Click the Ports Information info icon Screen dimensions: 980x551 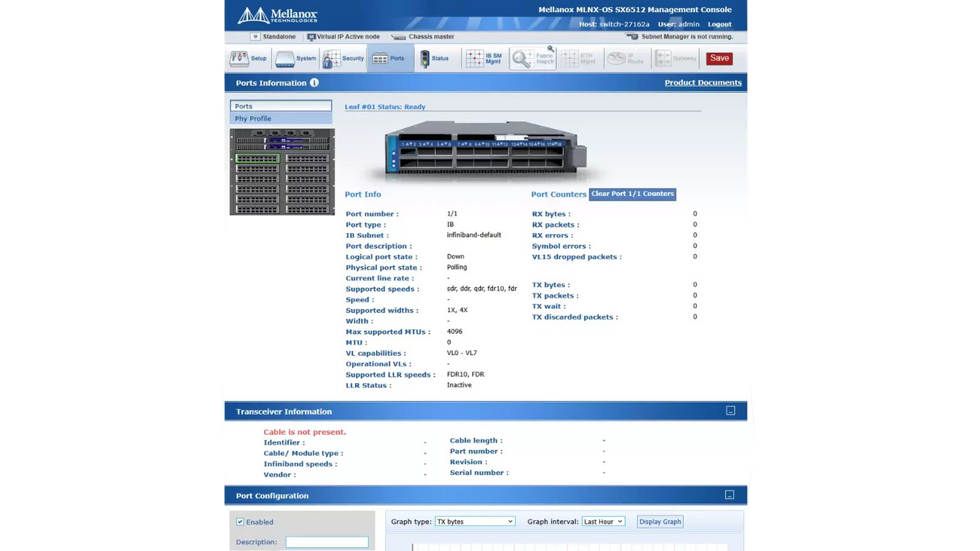click(314, 82)
